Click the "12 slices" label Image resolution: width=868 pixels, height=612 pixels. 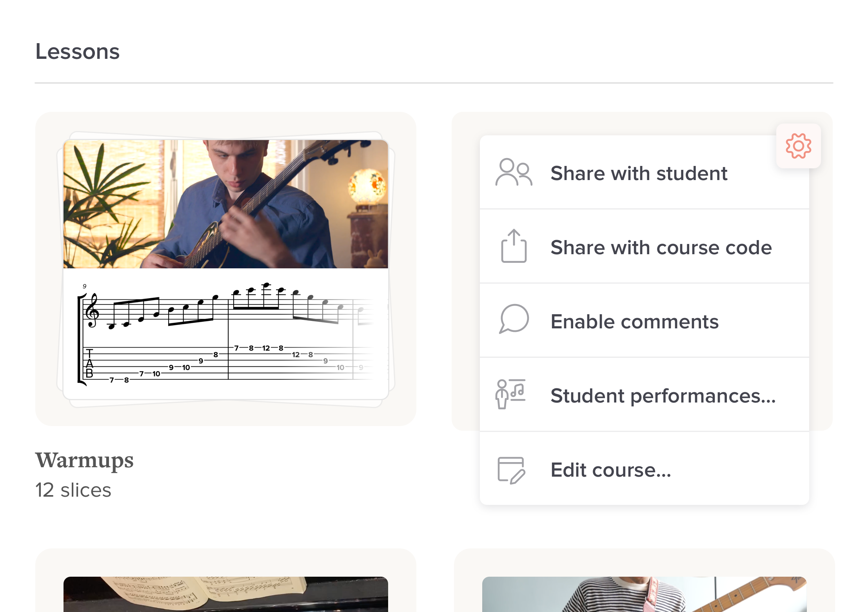pyautogui.click(x=73, y=490)
